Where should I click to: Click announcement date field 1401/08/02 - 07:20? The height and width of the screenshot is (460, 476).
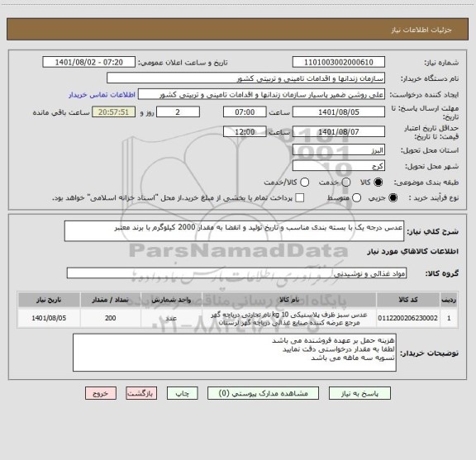tap(89, 62)
